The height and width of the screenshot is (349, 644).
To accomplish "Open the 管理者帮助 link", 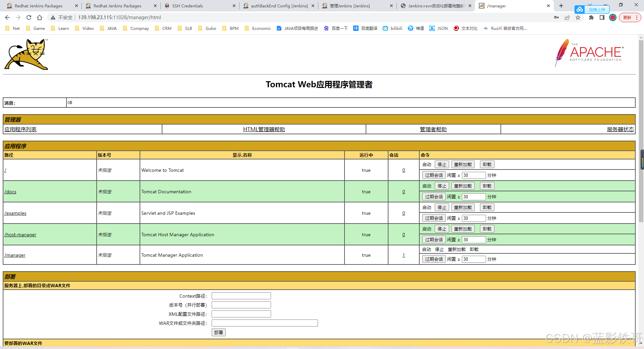I will point(433,130).
